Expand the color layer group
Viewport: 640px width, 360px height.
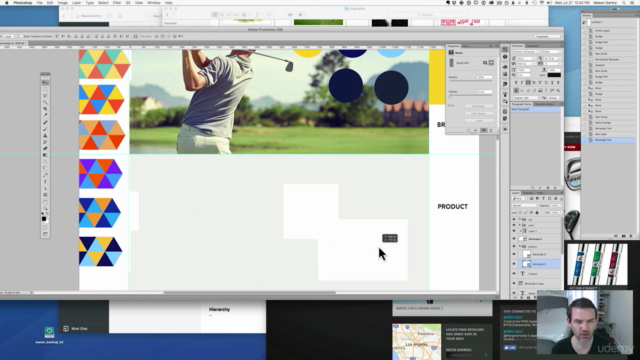(x=520, y=225)
